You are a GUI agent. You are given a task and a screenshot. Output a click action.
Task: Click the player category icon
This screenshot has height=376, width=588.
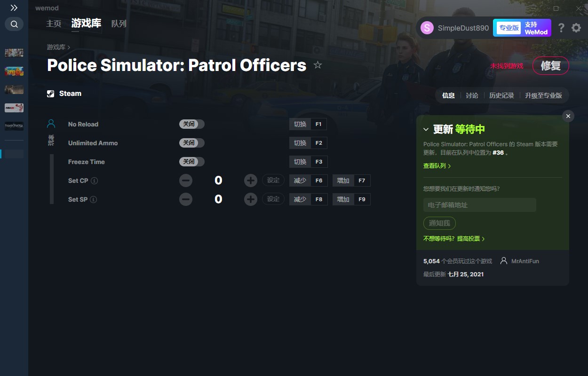(51, 124)
